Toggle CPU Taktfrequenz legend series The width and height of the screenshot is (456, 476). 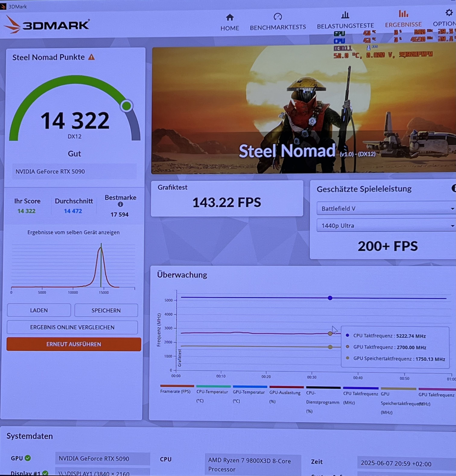pos(361,396)
